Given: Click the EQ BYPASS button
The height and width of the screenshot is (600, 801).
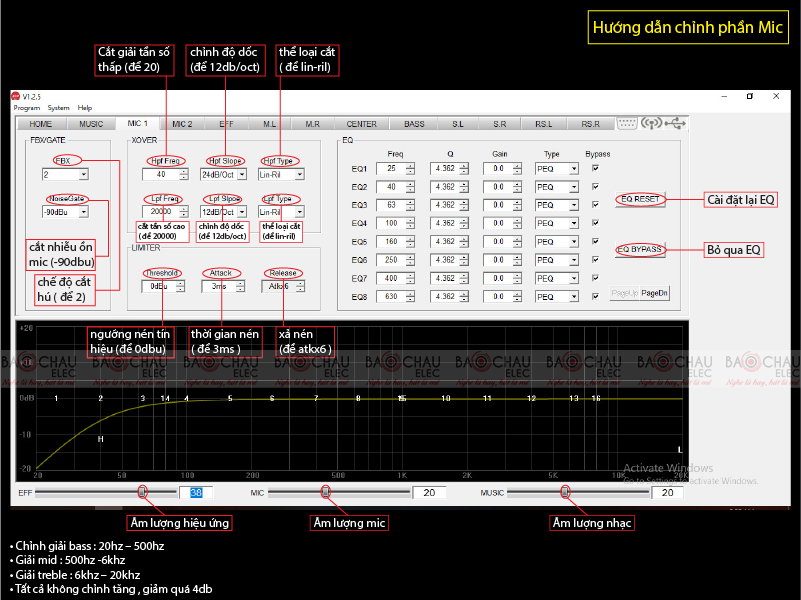Looking at the screenshot, I should point(641,250).
